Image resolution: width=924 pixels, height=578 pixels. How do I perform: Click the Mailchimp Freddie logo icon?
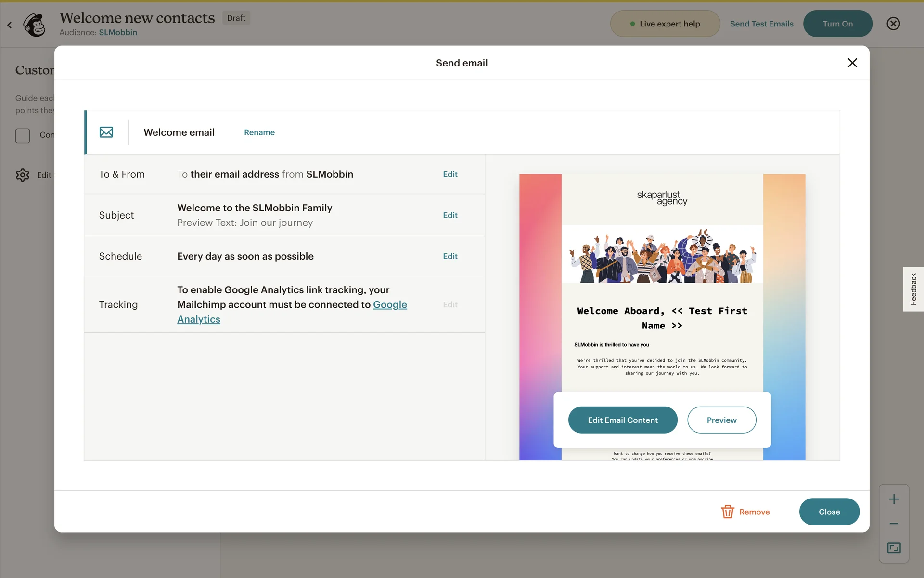(x=35, y=25)
